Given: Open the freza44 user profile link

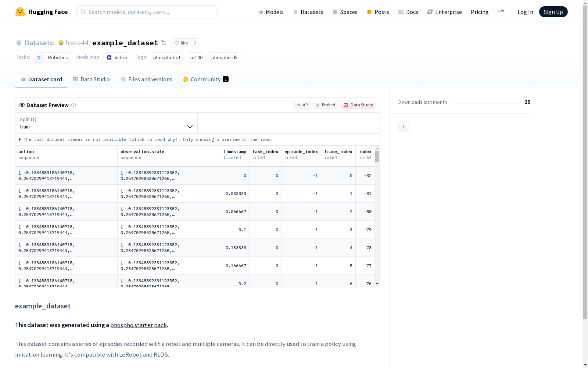Looking at the screenshot, I should coord(76,43).
